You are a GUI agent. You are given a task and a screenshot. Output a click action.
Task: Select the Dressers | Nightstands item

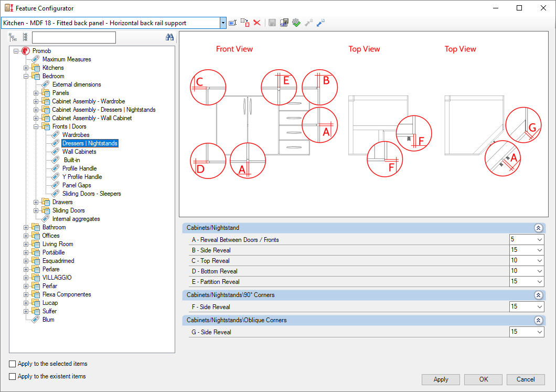click(x=90, y=143)
